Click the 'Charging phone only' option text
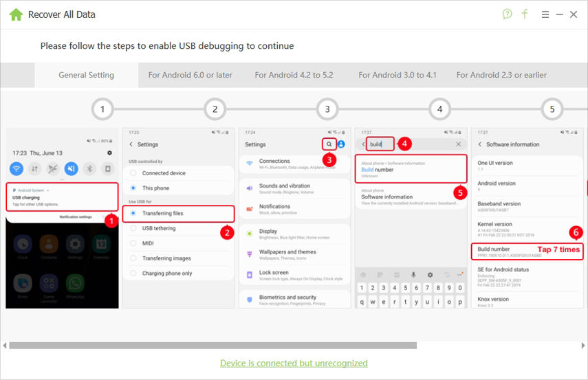 167,273
